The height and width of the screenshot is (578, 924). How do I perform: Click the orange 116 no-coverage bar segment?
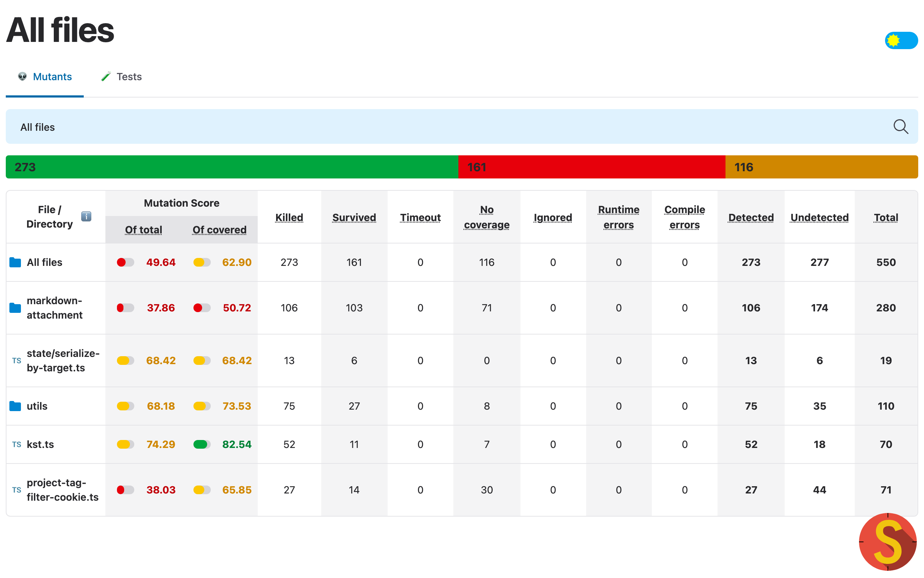[x=821, y=167]
